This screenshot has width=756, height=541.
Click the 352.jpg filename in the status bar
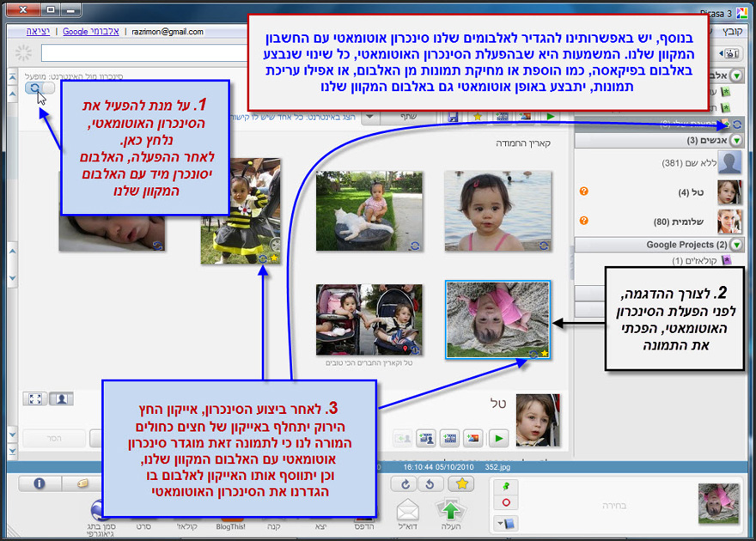coord(497,467)
